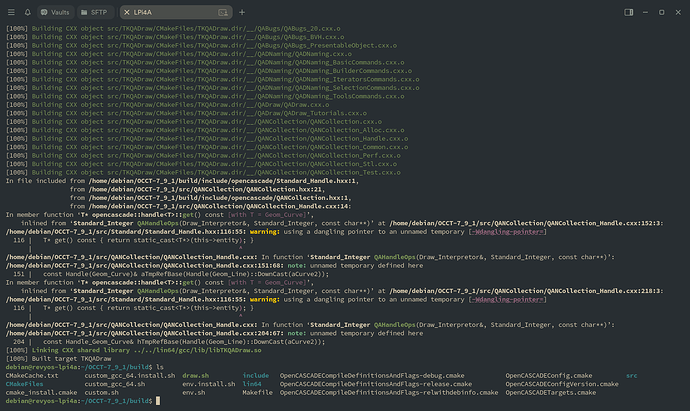Image resolution: width=690 pixels, height=411 pixels.
Task: Click the Makefile entry in ls output
Action: tap(258, 393)
